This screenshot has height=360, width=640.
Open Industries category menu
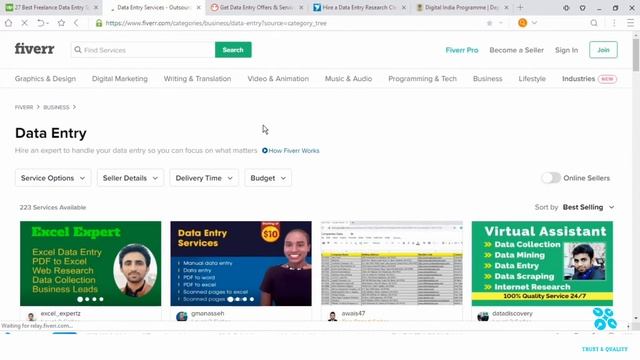[x=578, y=79]
